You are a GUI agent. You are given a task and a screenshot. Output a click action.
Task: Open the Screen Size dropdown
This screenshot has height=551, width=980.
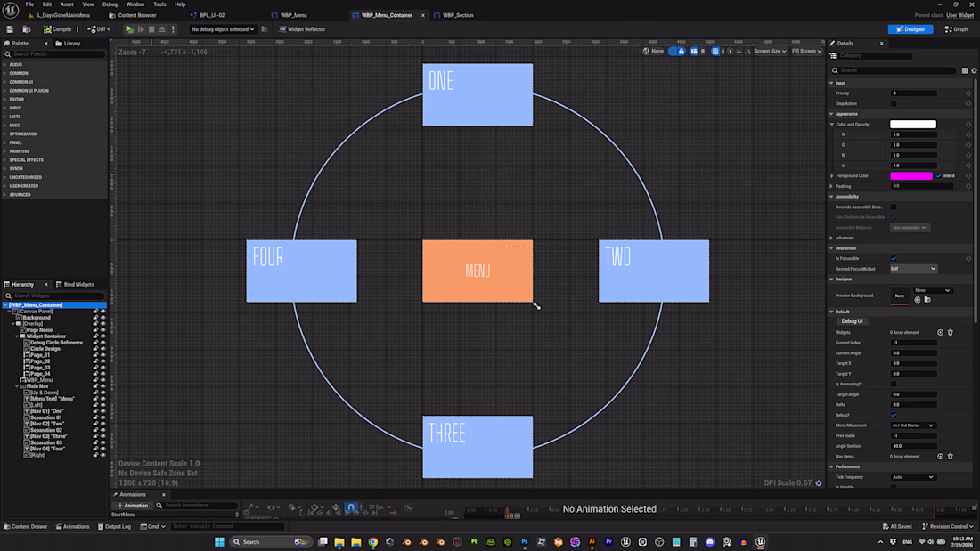pyautogui.click(x=770, y=52)
